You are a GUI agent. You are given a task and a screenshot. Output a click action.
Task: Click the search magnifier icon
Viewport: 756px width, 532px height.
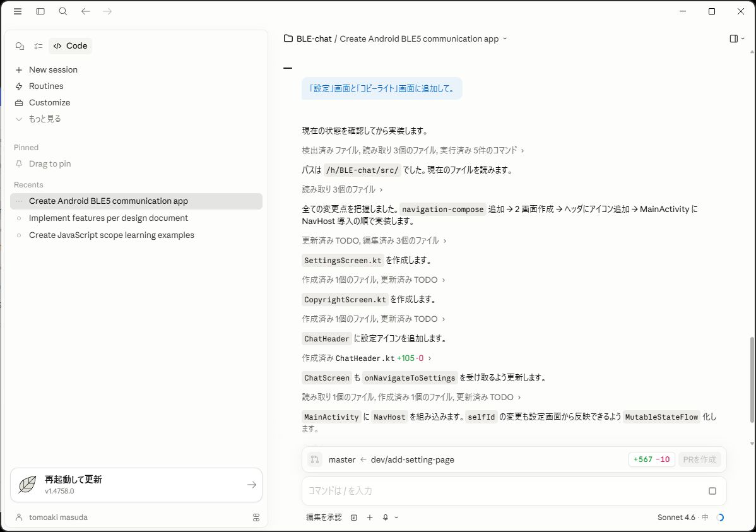point(63,11)
